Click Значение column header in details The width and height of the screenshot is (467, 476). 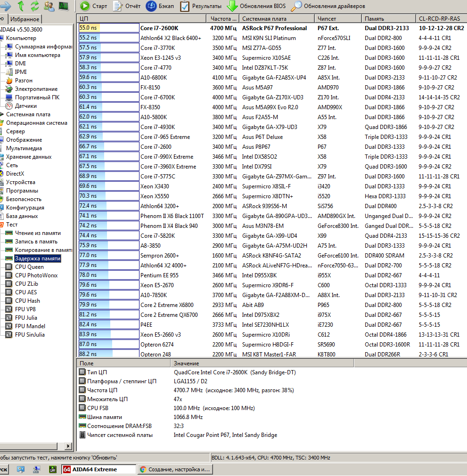(x=262, y=363)
